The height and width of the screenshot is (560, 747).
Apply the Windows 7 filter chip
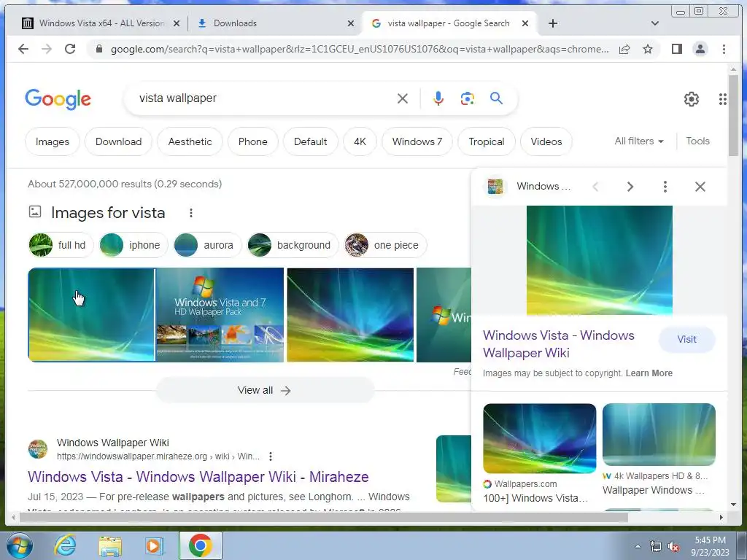coord(417,141)
